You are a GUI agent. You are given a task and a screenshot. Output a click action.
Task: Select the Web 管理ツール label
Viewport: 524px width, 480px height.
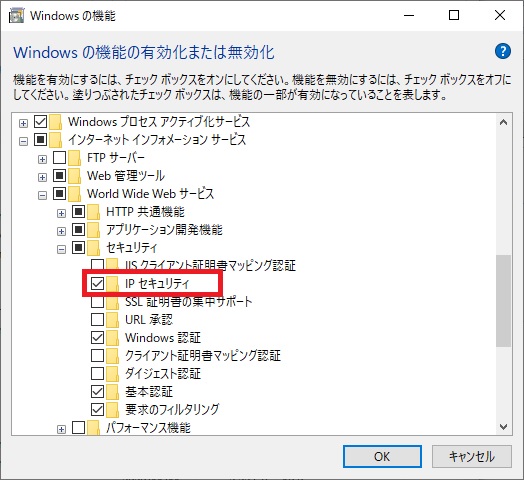click(126, 176)
